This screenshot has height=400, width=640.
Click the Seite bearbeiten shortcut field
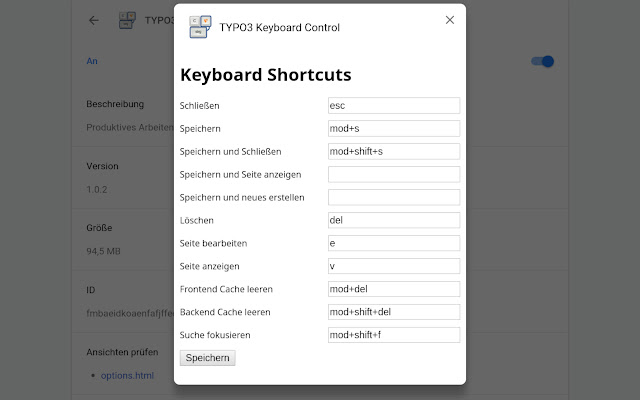pyautogui.click(x=394, y=243)
